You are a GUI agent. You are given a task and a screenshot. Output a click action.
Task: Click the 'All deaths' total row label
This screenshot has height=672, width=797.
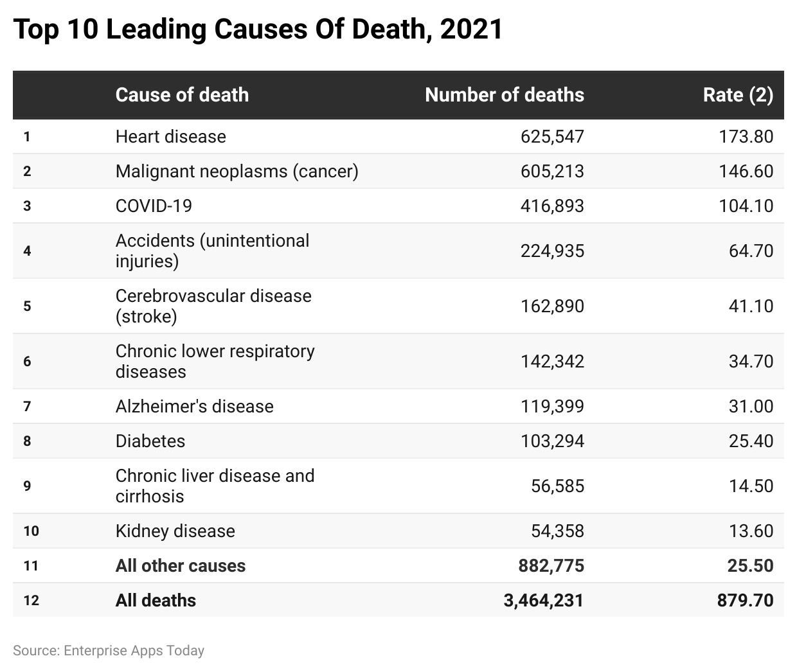click(156, 600)
